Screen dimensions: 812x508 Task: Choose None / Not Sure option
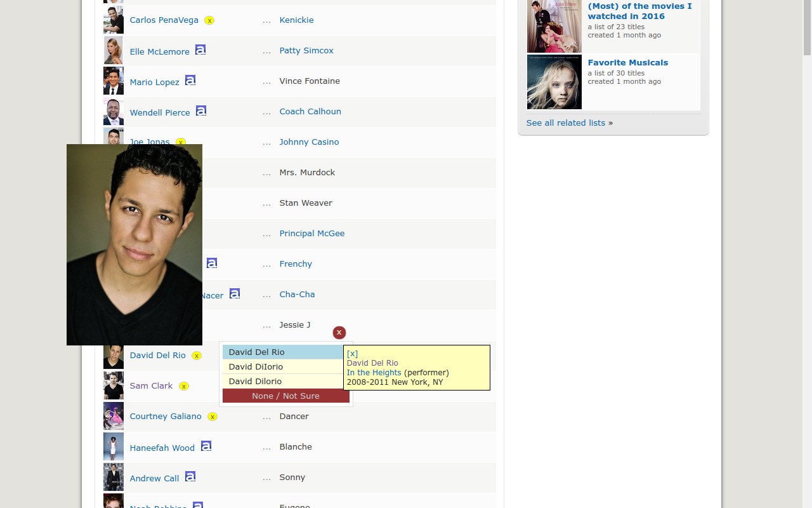(x=286, y=396)
